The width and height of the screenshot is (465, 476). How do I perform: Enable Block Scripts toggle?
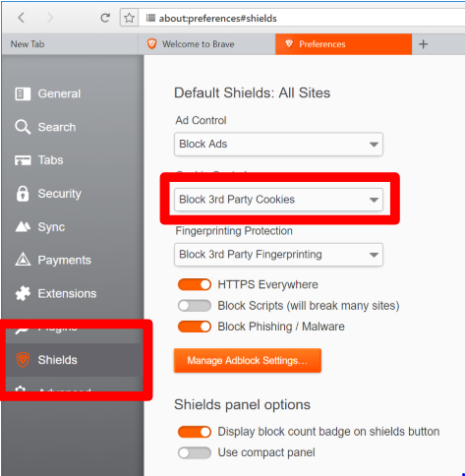195,306
